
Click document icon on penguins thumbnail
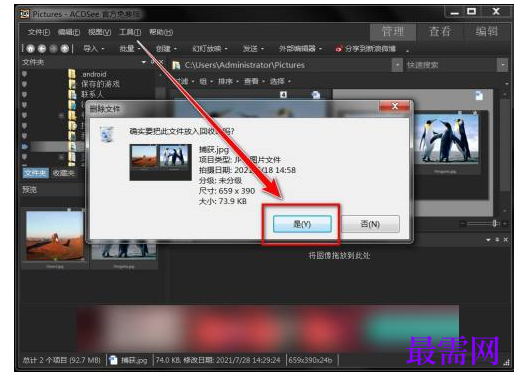(x=479, y=96)
